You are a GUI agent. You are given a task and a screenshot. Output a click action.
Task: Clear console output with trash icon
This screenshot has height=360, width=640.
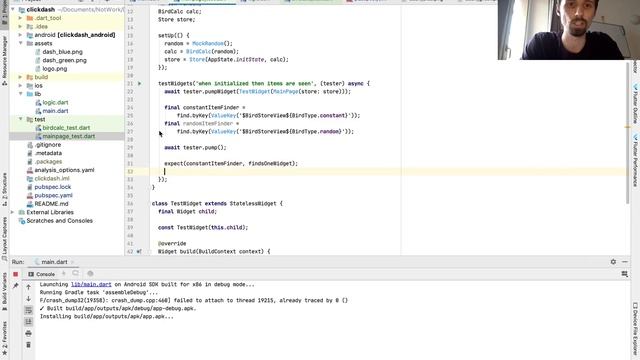(x=29, y=345)
